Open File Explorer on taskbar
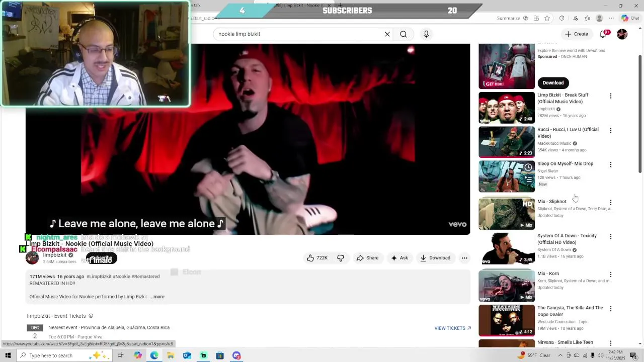The height and width of the screenshot is (362, 644). click(x=171, y=355)
